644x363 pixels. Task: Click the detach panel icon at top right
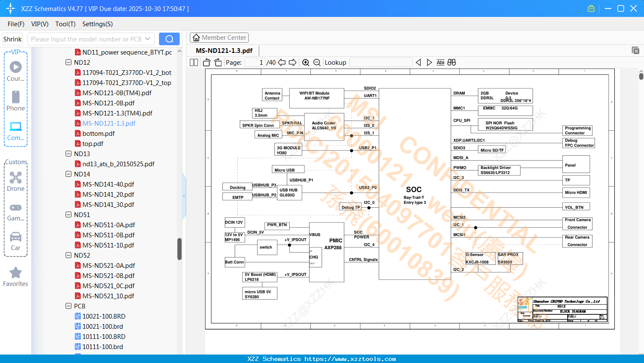(636, 50)
